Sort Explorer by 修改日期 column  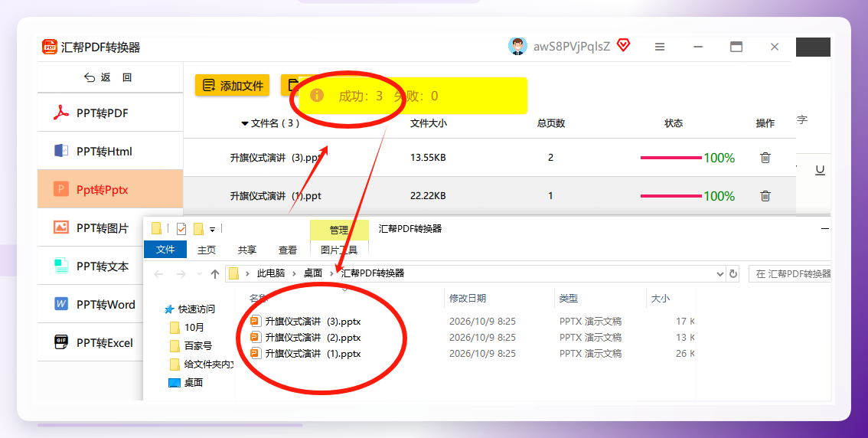pyautogui.click(x=467, y=298)
